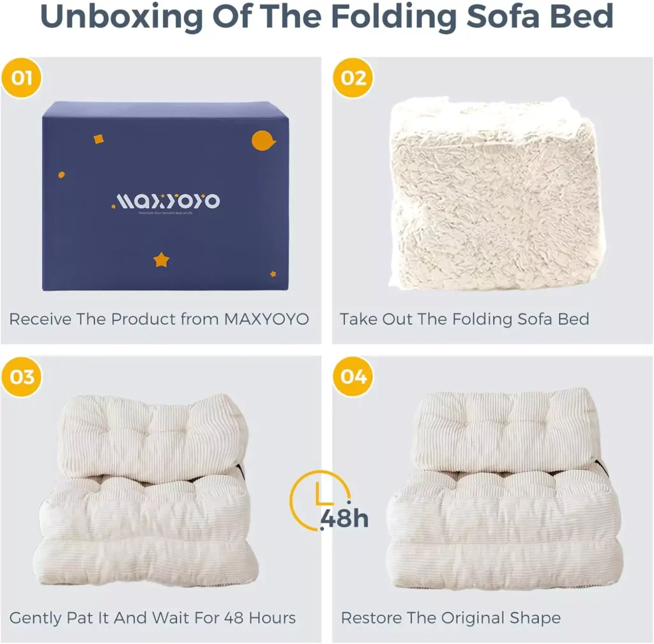The image size is (654, 644).
Task: Click the "Receive The Product from MAXYOYO" caption
Action: tap(159, 319)
